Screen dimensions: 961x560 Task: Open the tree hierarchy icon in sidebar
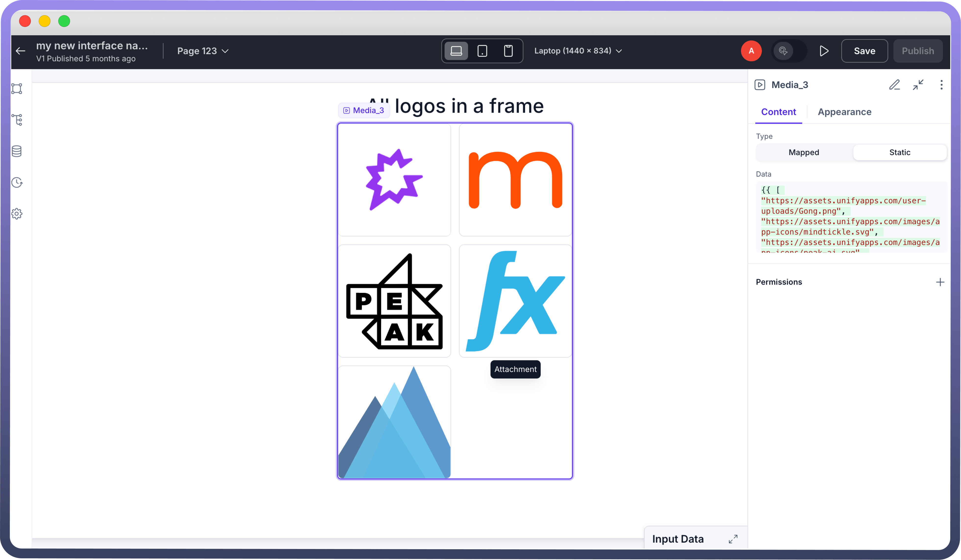click(x=17, y=120)
